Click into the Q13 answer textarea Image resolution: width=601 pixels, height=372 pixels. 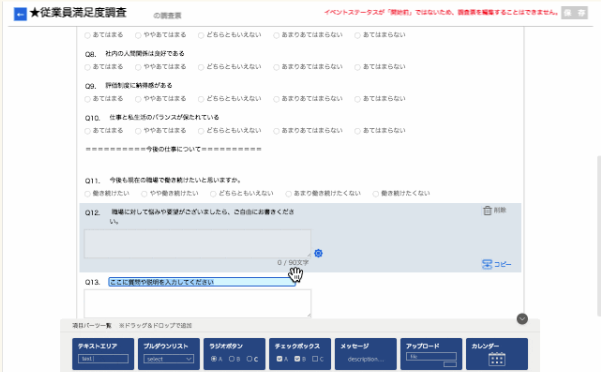[x=197, y=303]
